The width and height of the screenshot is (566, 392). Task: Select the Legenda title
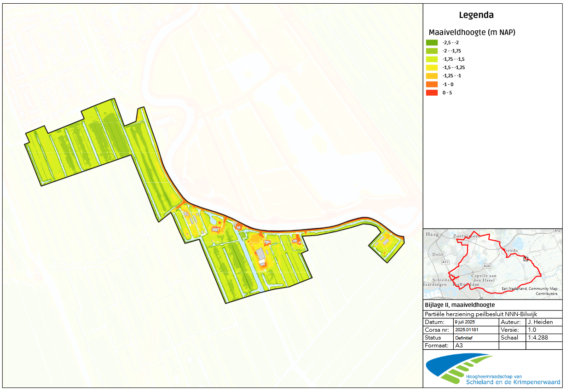click(x=476, y=15)
